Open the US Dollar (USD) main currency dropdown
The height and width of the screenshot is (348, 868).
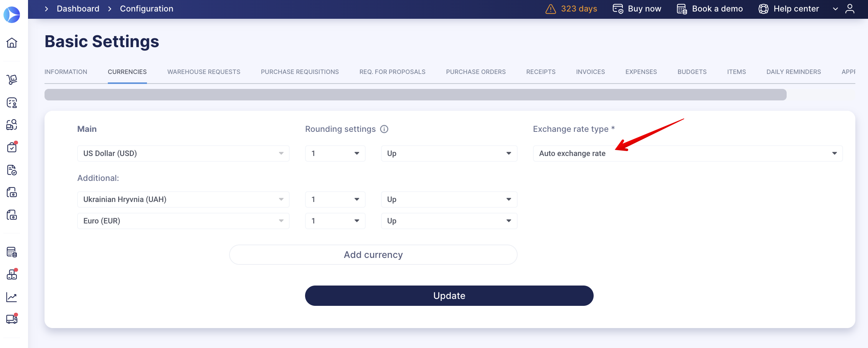183,153
